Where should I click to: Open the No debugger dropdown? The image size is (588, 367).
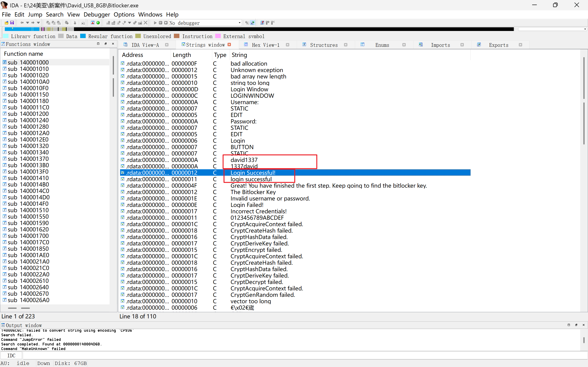(x=239, y=23)
